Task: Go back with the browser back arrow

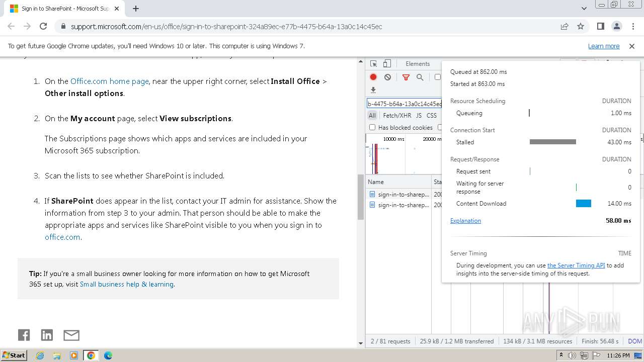Action: 11,26
